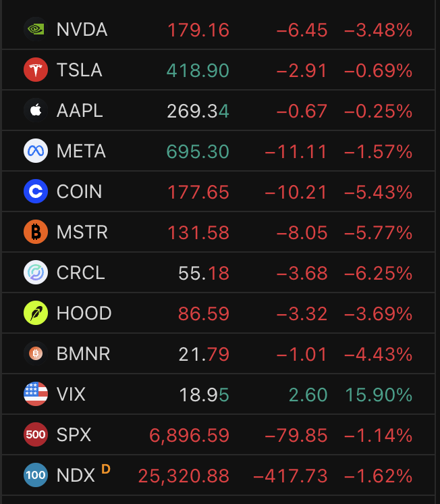Select the TSLA ticker symbol
Image resolution: width=440 pixels, height=504 pixels.
(79, 70)
